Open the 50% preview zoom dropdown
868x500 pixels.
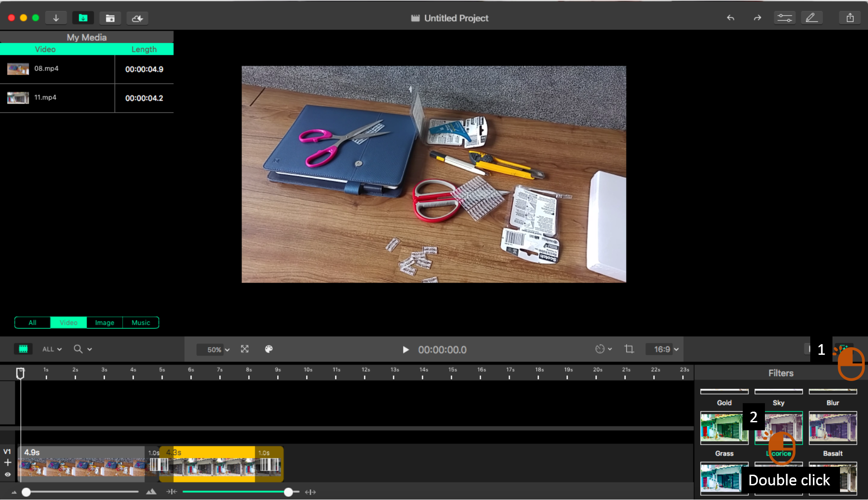point(214,349)
